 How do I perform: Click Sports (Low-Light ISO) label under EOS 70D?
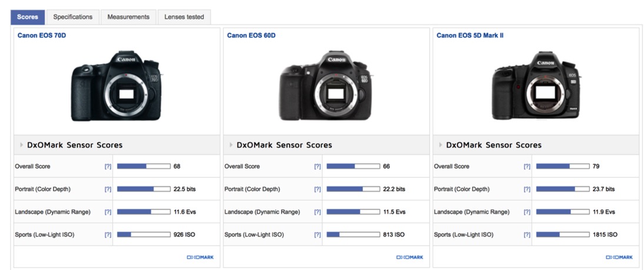[45, 235]
